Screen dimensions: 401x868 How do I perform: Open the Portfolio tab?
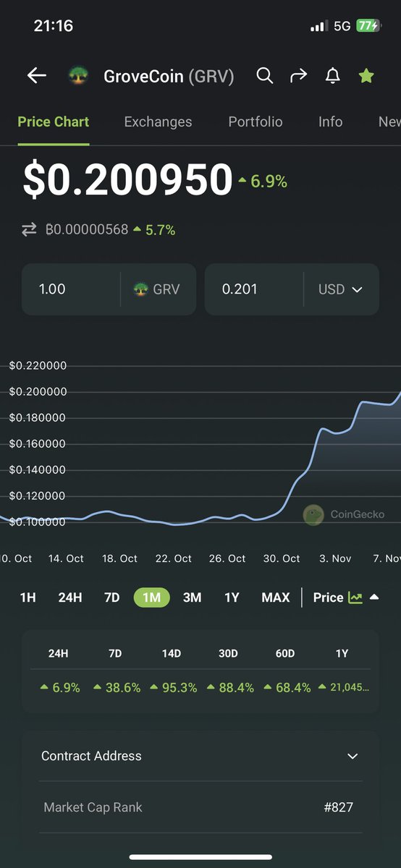click(x=256, y=122)
